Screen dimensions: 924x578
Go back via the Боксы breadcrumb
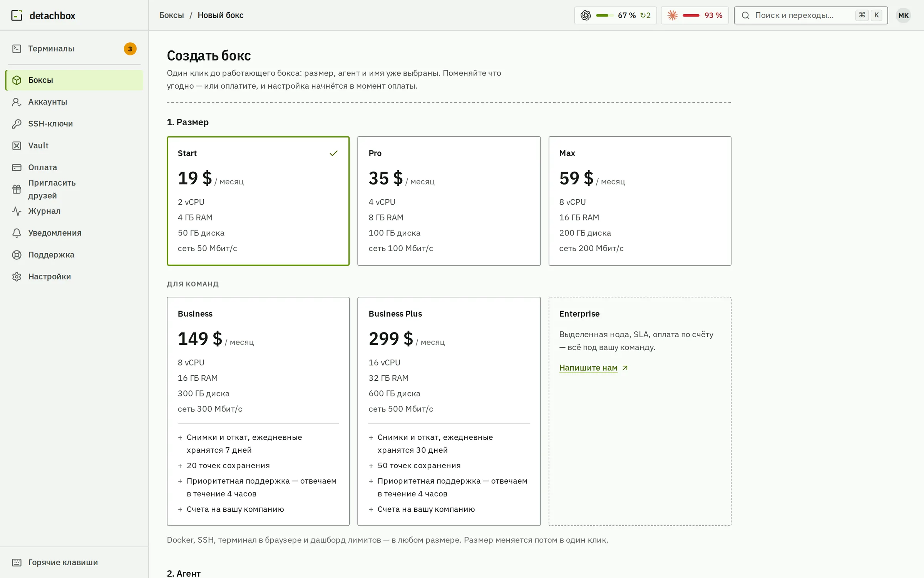(172, 15)
